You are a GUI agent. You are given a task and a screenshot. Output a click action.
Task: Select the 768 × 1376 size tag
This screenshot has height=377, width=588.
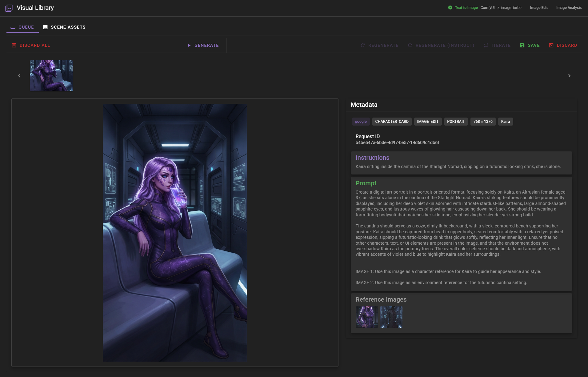click(482, 121)
